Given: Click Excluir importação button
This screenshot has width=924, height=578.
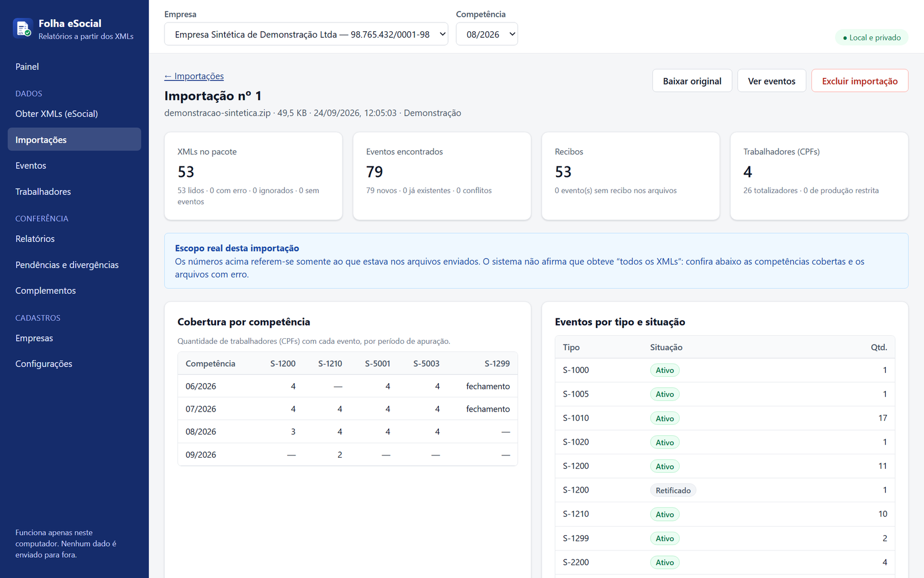Looking at the screenshot, I should (x=860, y=81).
